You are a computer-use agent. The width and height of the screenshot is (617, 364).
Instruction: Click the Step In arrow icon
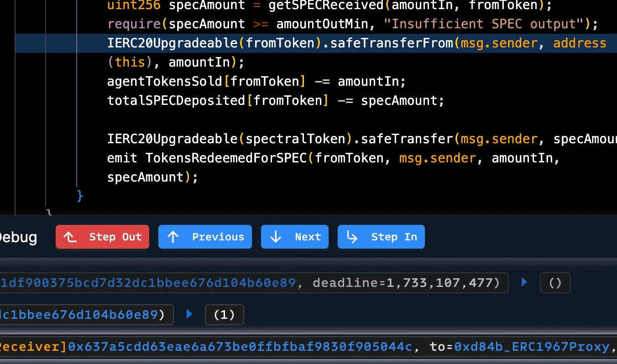pyautogui.click(x=352, y=237)
